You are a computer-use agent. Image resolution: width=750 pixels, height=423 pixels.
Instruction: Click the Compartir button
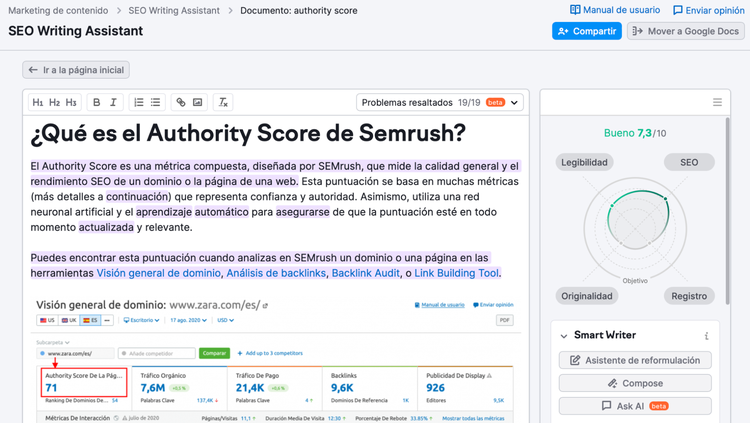coord(587,31)
